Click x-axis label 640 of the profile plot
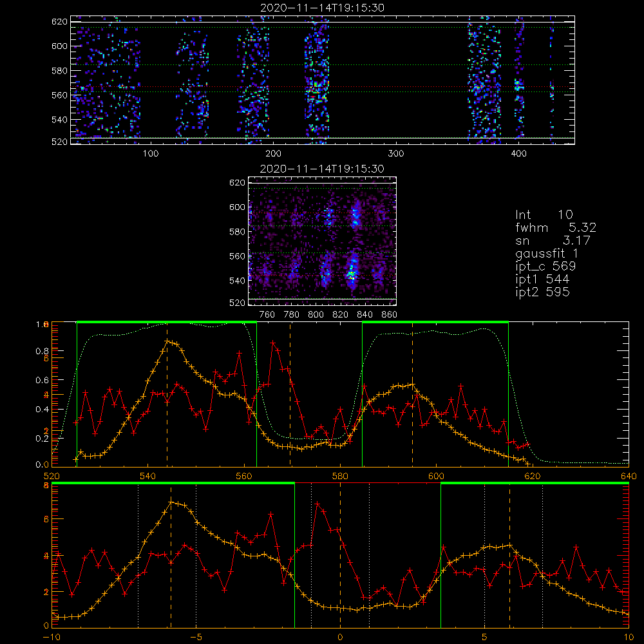Viewport: 644px width, 644px height. pos(629,476)
